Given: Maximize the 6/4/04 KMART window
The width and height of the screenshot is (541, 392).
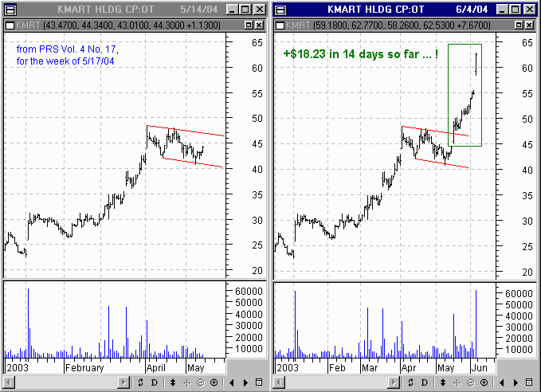Looking at the screenshot, I should click(516, 10).
